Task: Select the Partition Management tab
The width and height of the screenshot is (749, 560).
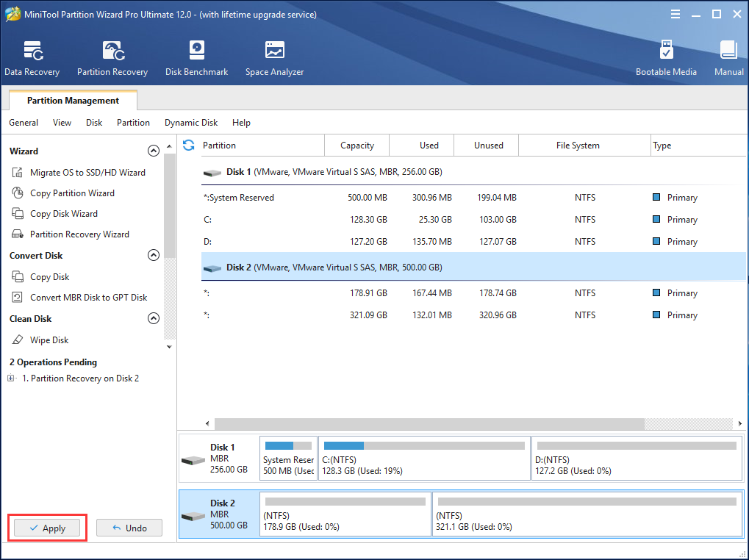Action: 73,100
